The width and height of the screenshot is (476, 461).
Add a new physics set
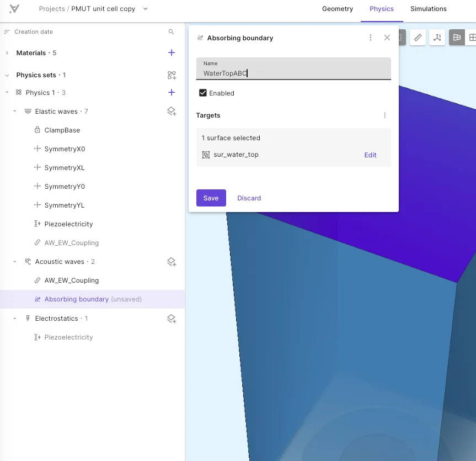[x=172, y=75]
